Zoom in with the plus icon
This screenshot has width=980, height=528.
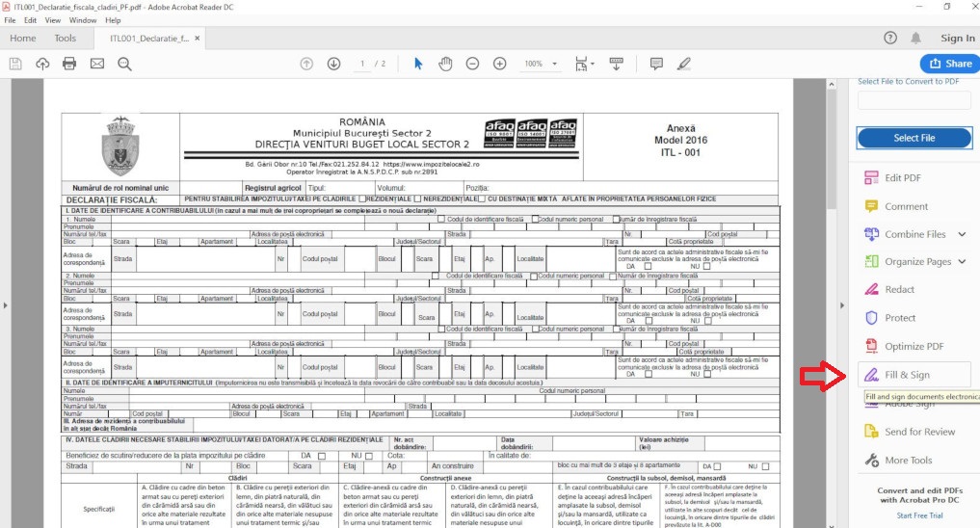pos(500,64)
